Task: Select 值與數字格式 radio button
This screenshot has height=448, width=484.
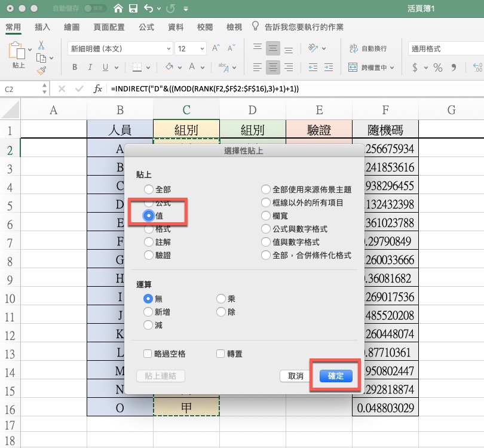Action: pos(265,242)
